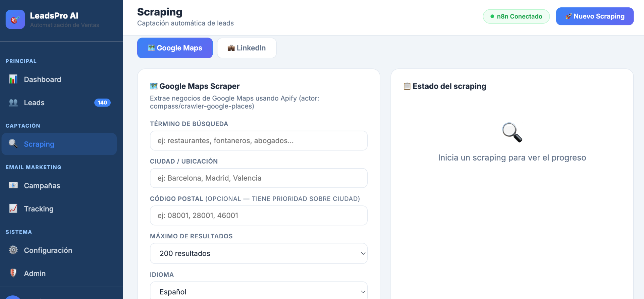Screen dimensions: 644x299
Task: Click the n8n Conectado status badge
Action: click(516, 16)
